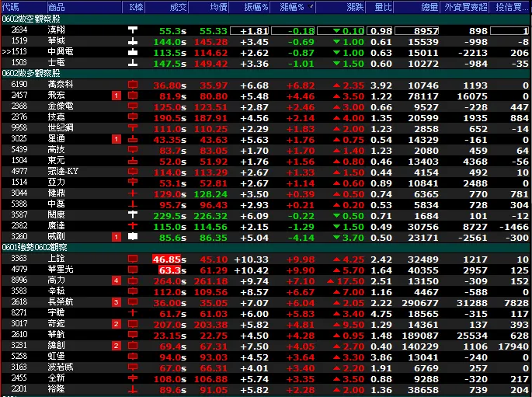Select the 辛耘 stock name
The width and height of the screenshot is (532, 397).
coord(57,291)
